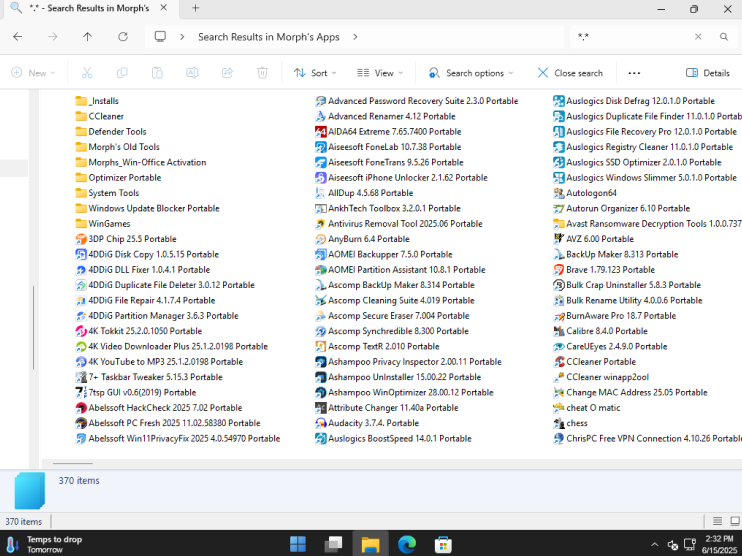Select the Search Results in Morph's tab
This screenshot has height=556, width=742.
coord(89,8)
